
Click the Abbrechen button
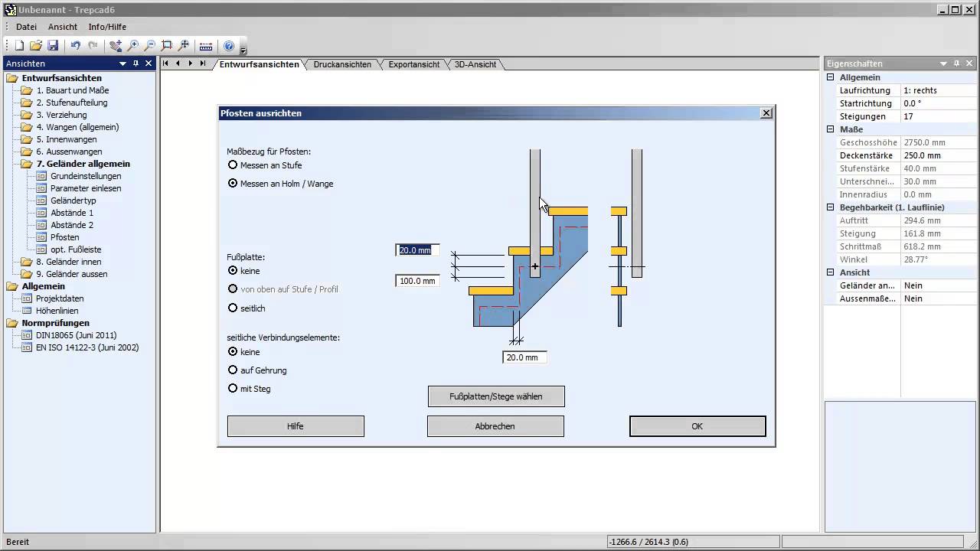pos(495,426)
